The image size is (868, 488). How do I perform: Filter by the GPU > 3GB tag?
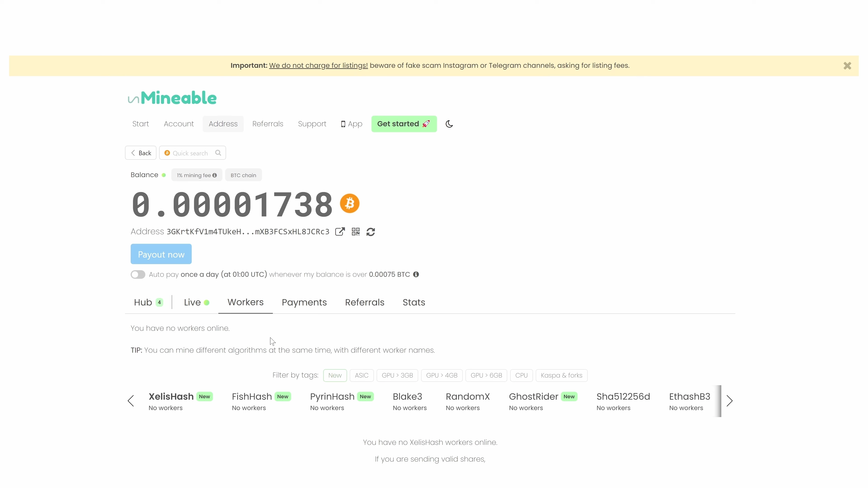pyautogui.click(x=397, y=375)
